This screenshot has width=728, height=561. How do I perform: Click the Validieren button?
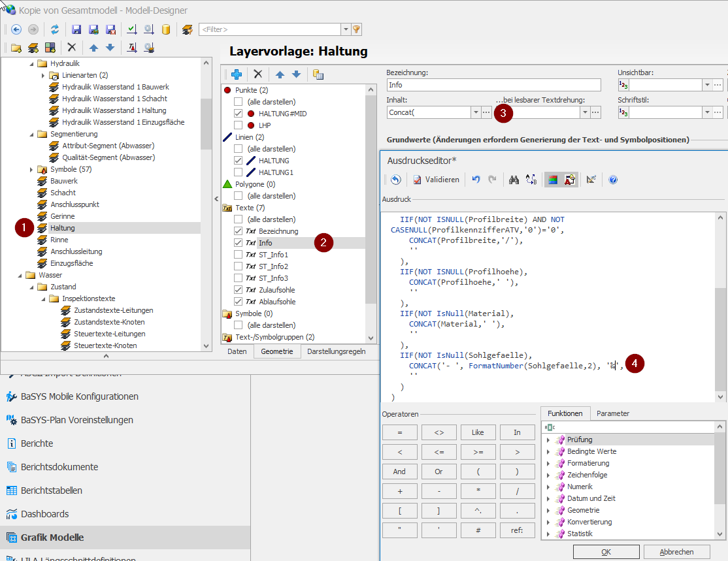pos(436,180)
